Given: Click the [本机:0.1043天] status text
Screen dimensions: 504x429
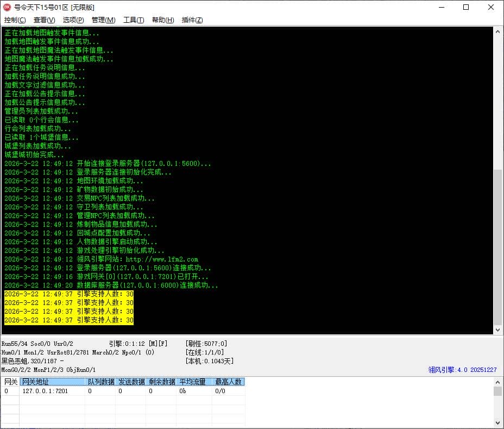Looking at the screenshot, I should coord(210,361).
